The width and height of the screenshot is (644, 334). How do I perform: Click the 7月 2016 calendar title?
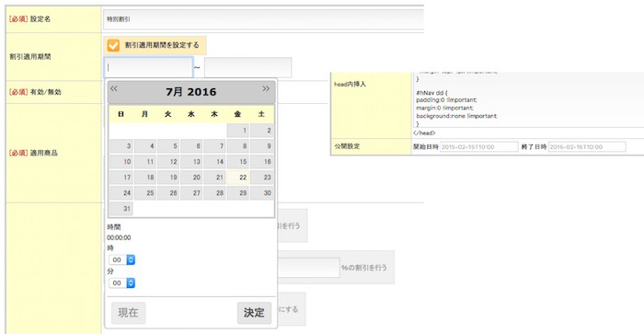[x=191, y=92]
